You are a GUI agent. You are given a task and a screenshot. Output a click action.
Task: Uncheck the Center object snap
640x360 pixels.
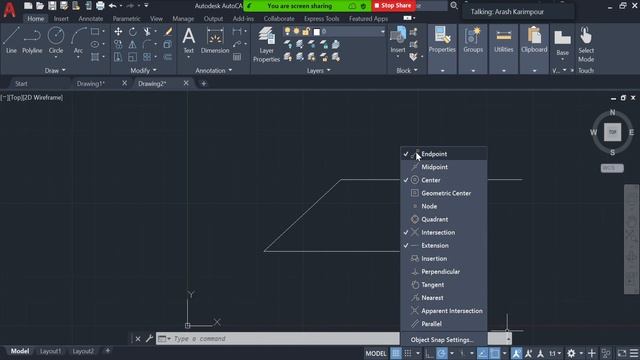(444, 180)
